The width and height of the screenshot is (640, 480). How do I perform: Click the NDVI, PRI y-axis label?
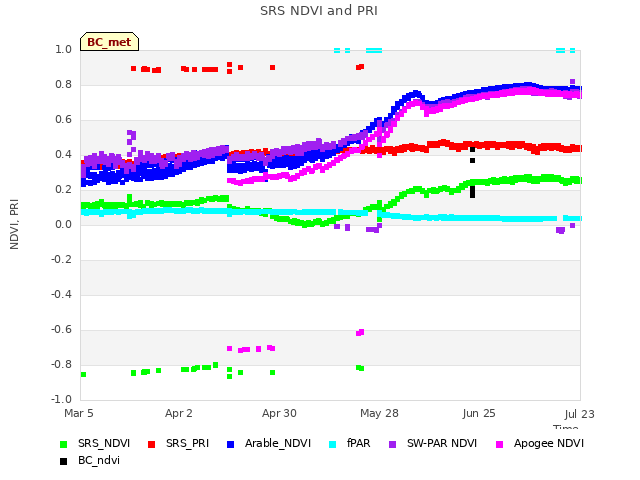tap(14, 224)
